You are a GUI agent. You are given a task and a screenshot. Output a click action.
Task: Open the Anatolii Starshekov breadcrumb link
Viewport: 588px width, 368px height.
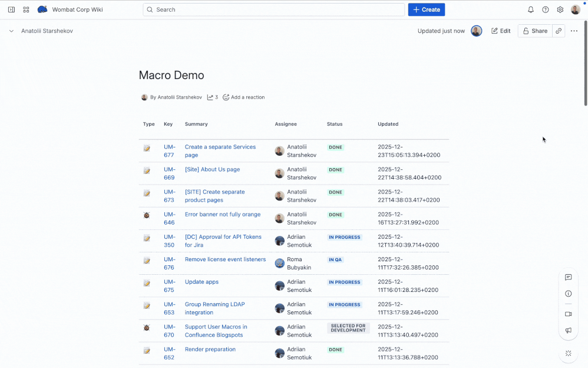tap(47, 31)
